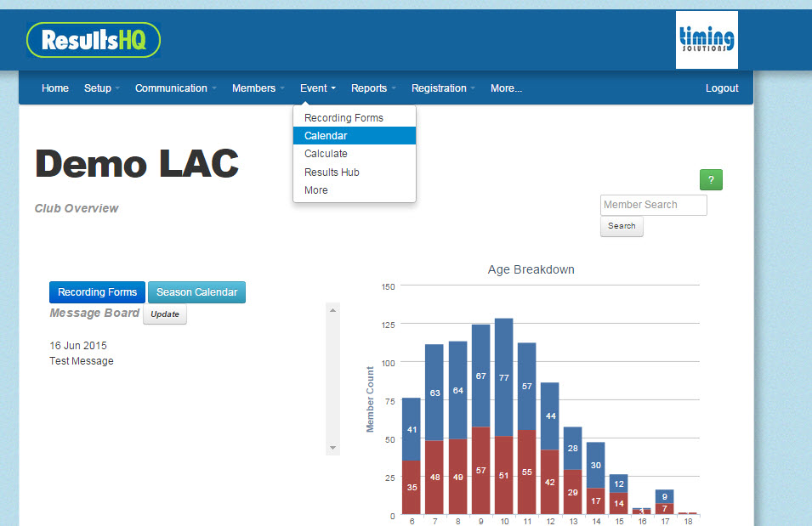Click the Logout link
Viewport: 812px width, 526px height.
(721, 88)
